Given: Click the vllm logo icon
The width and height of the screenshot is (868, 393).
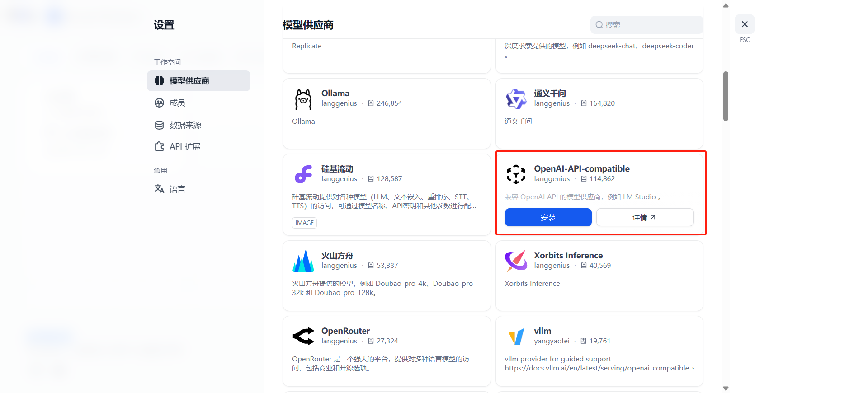Looking at the screenshot, I should click(x=516, y=337).
